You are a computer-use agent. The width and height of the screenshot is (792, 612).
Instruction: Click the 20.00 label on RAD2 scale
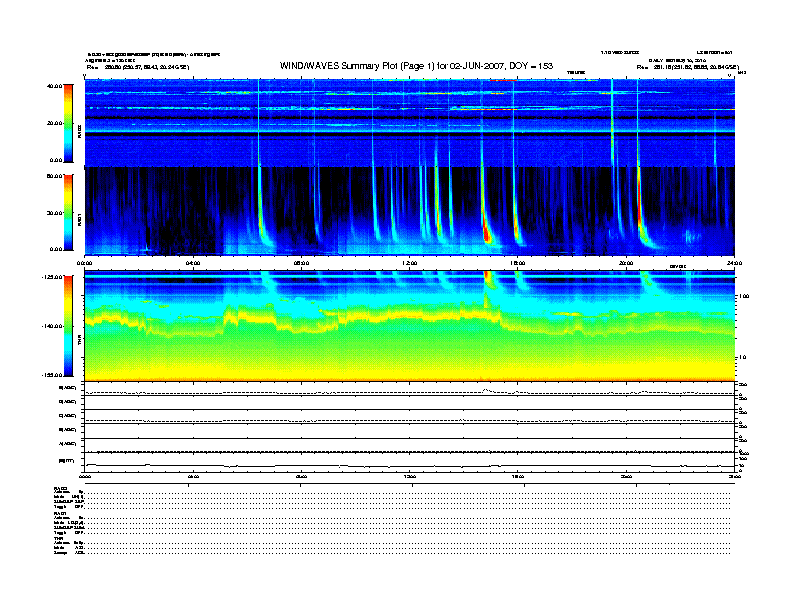click(x=54, y=123)
